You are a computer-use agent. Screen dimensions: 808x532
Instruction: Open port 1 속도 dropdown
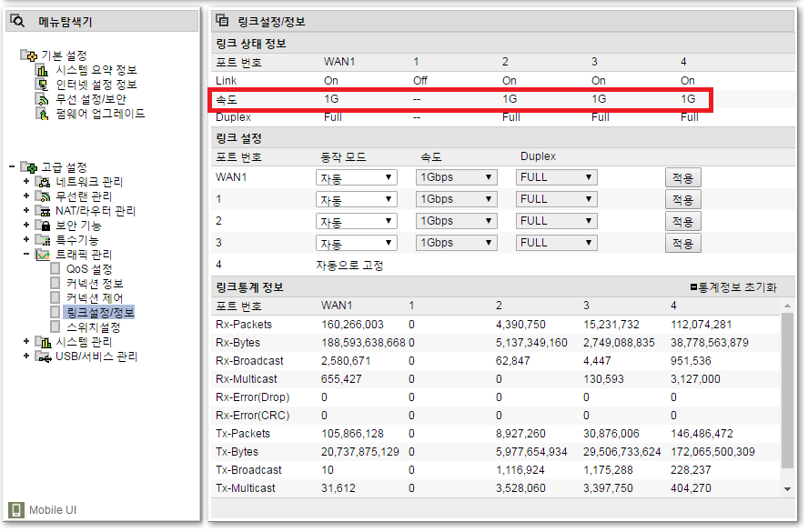456,199
